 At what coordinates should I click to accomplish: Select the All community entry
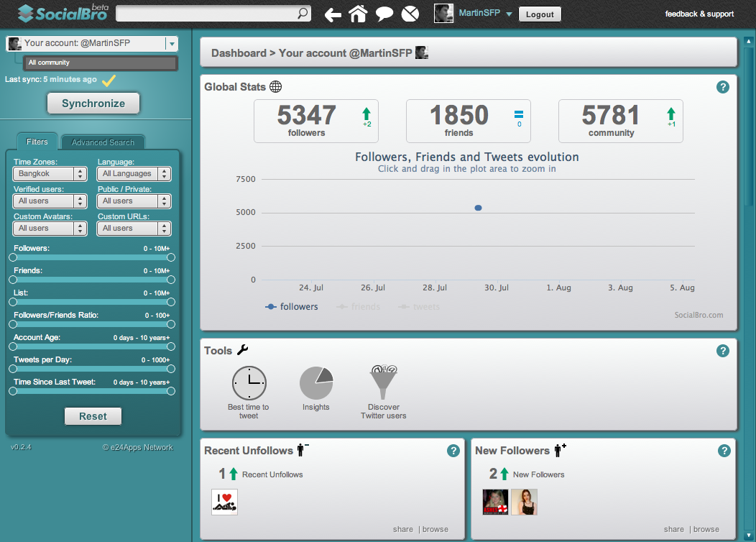tap(101, 63)
